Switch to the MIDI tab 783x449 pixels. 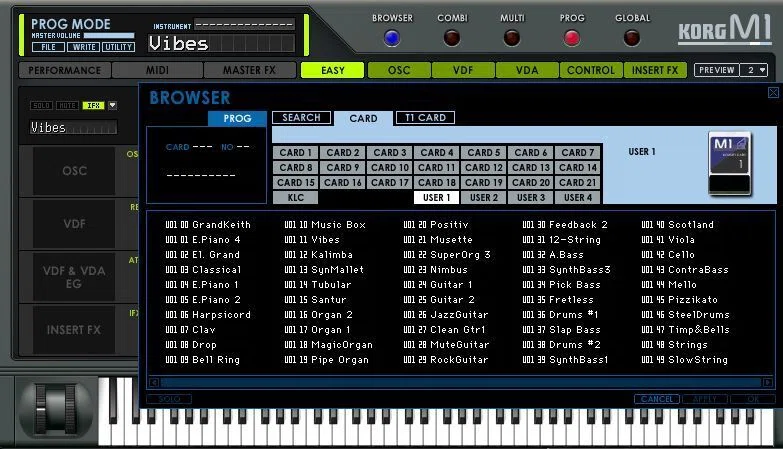[157, 70]
